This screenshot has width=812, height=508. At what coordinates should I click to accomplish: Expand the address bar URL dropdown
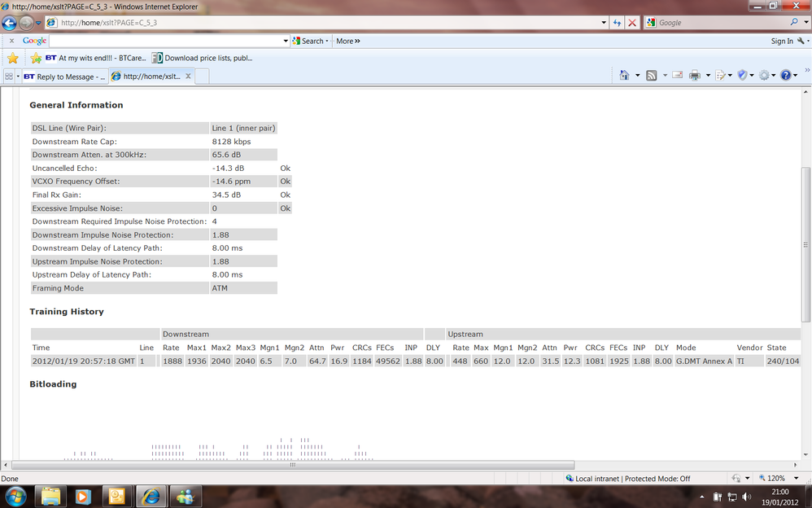point(604,23)
